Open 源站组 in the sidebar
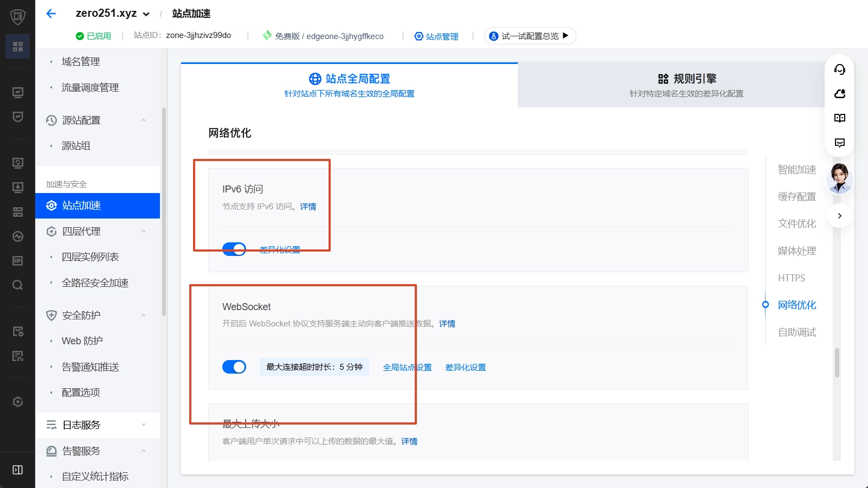 [76, 146]
